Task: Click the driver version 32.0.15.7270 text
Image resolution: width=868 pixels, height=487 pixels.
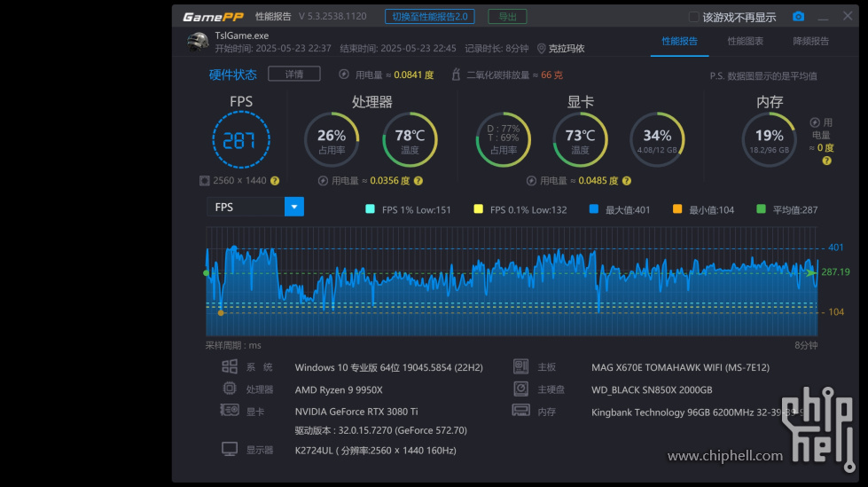Action: point(381,430)
